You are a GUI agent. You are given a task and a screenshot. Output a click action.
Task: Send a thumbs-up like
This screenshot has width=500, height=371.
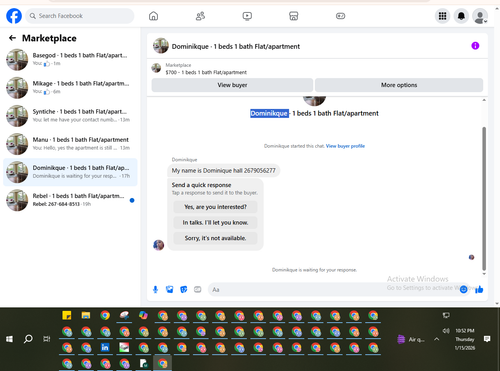479,289
